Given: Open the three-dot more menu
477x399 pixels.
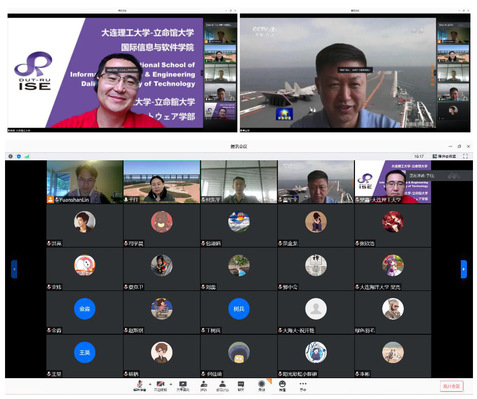Looking at the screenshot, I should (303, 385).
